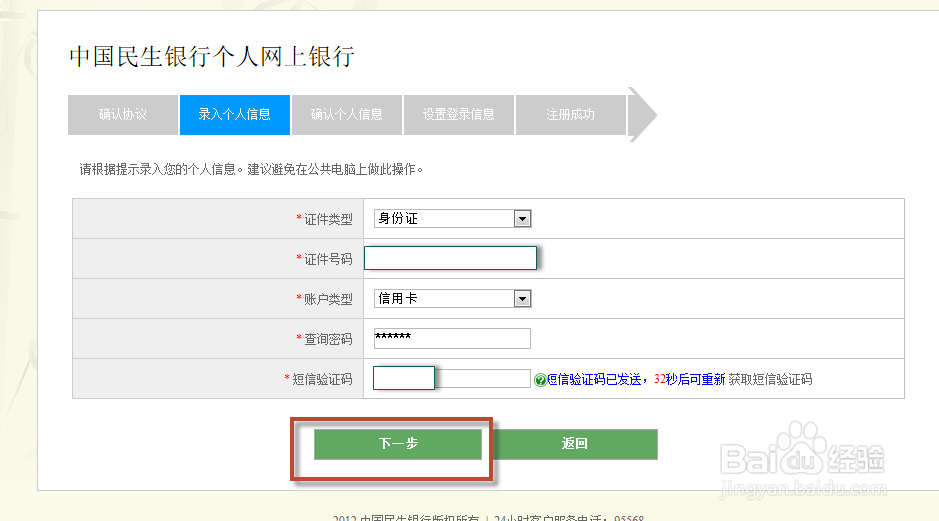
Task: Select the 设置登录信息 step tab
Action: coord(459,114)
